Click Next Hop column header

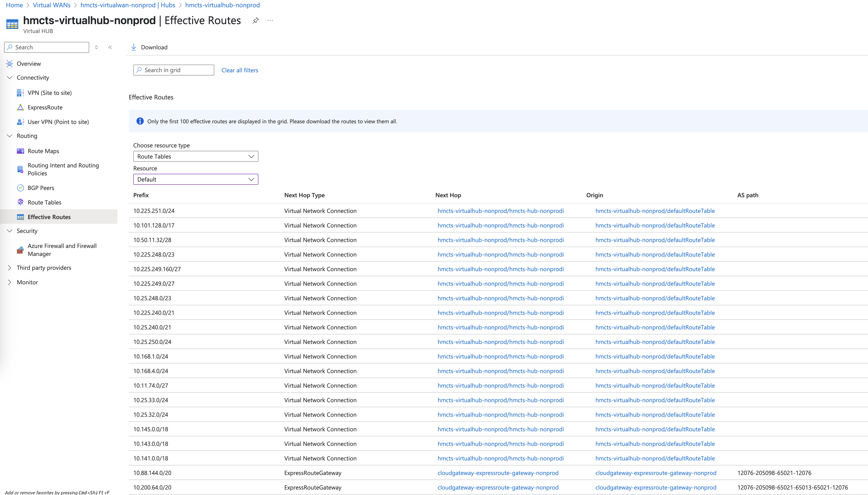point(448,195)
